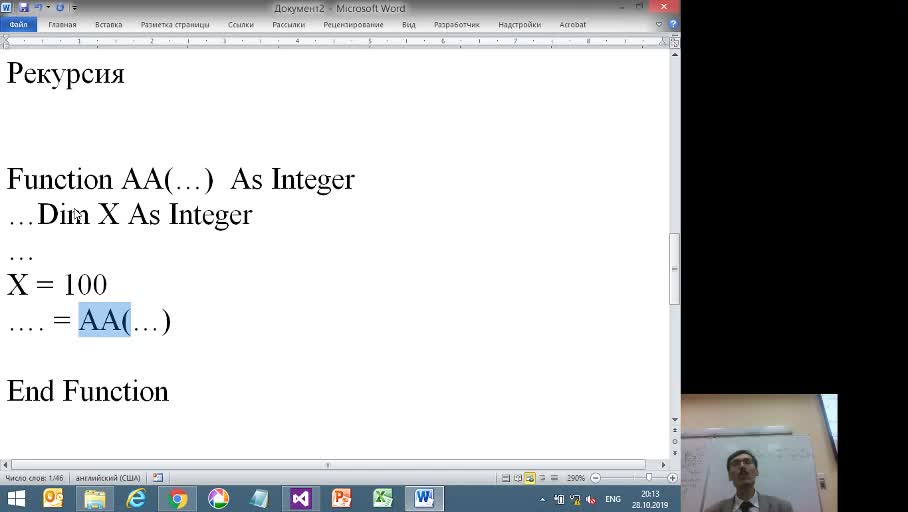908x512 pixels.
Task: Go to next page browse button
Action: coord(675,453)
